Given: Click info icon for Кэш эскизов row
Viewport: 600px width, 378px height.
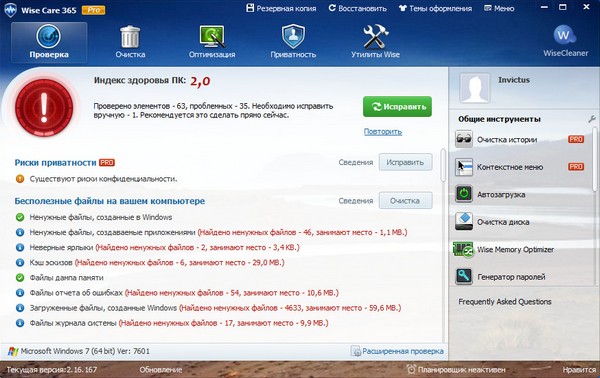Looking at the screenshot, I should pyautogui.click(x=20, y=262).
